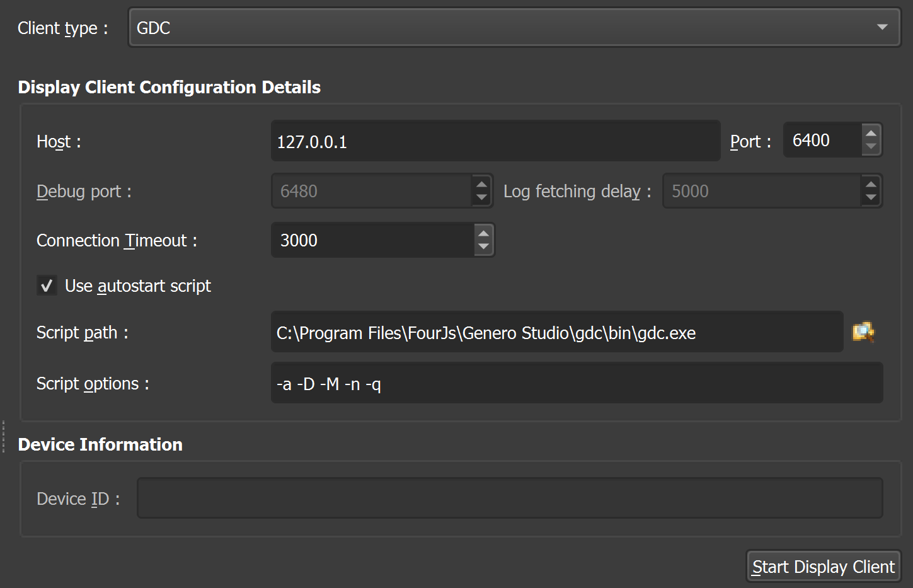Screen dimensions: 913x588
Task: Click the Start Display Client button
Action: pyautogui.click(x=823, y=567)
